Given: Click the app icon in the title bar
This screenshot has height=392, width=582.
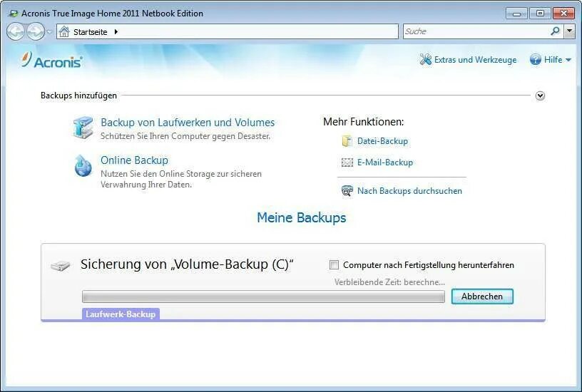Looking at the screenshot, I should click(13, 14).
